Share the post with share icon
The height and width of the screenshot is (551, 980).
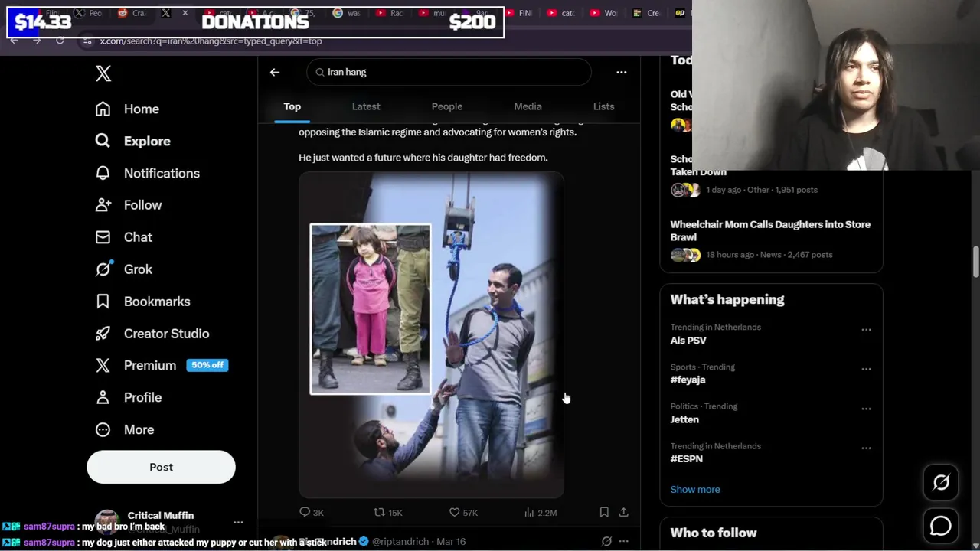623,512
